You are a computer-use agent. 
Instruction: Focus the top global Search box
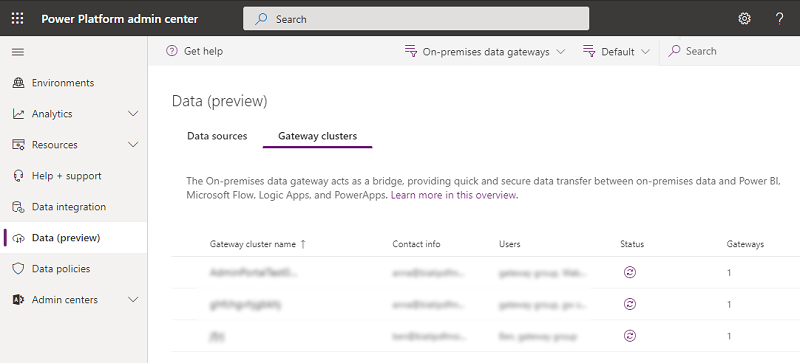[x=416, y=19]
